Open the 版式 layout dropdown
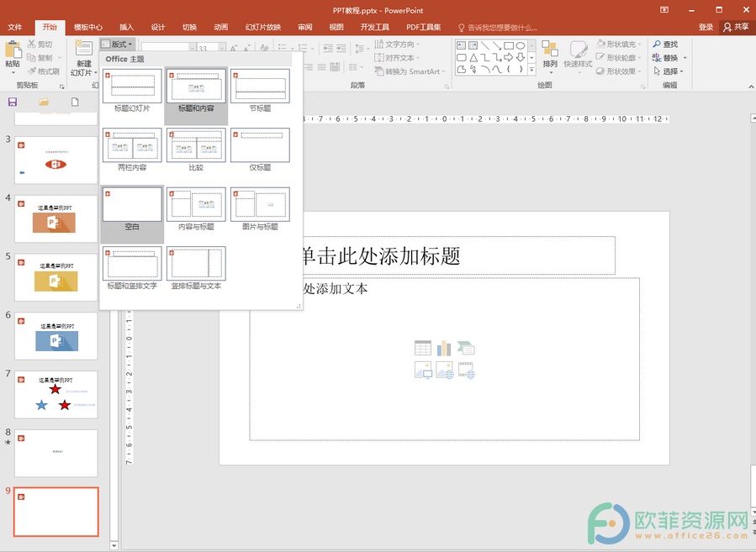Image resolution: width=756 pixels, height=552 pixels. (x=117, y=44)
